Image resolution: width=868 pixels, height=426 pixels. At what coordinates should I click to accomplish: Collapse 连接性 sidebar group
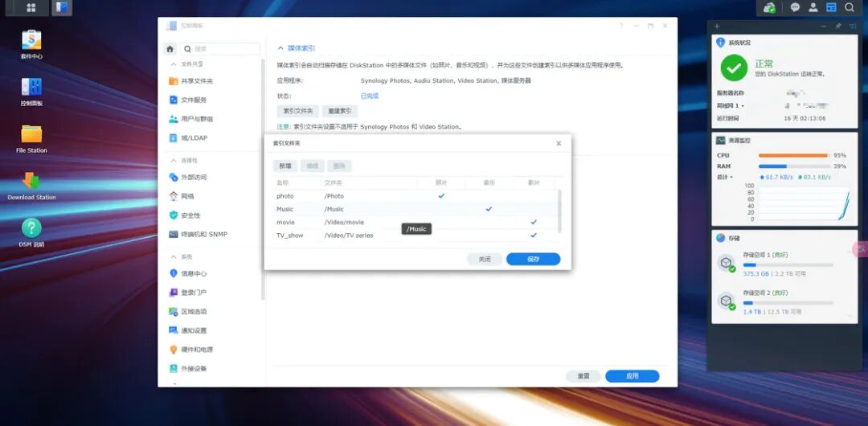174,161
